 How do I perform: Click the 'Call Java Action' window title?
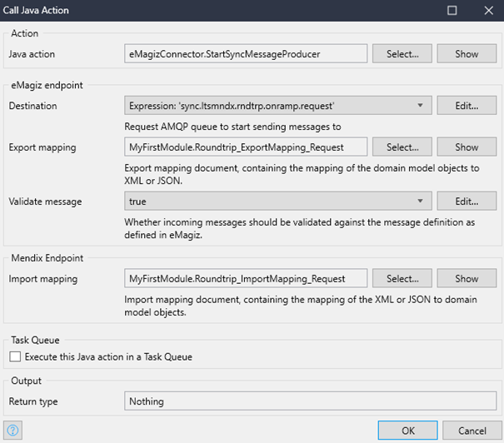(36, 10)
